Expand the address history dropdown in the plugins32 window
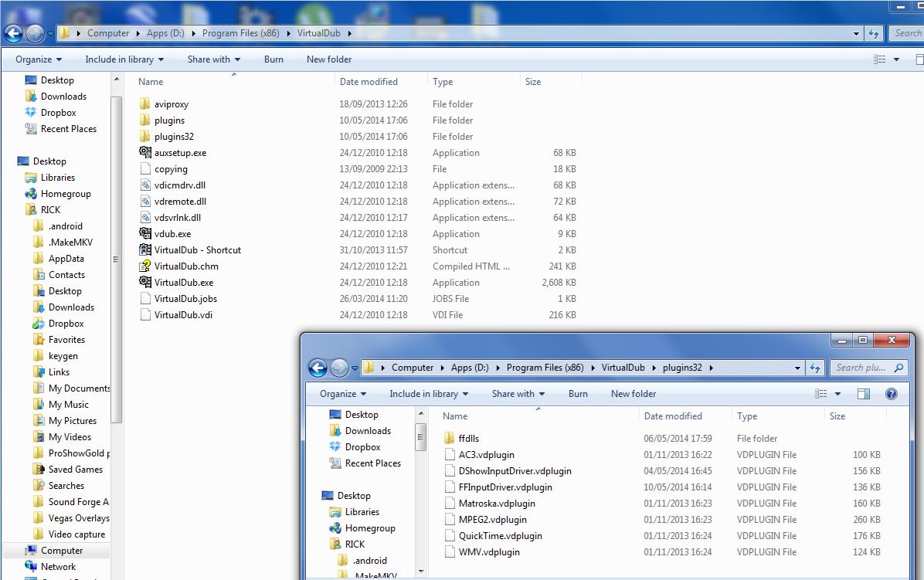 (797, 368)
